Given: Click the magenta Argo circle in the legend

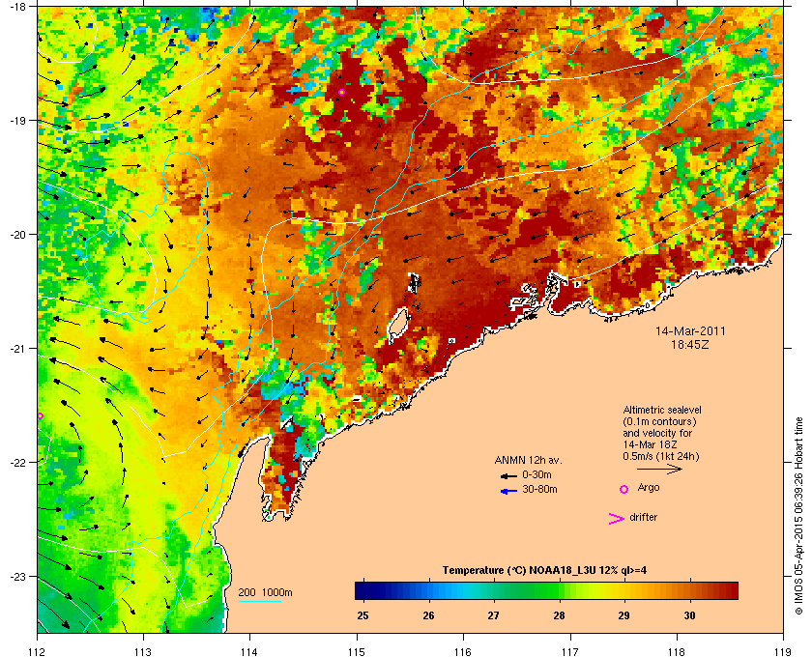Looking at the screenshot, I should pyautogui.click(x=624, y=489).
